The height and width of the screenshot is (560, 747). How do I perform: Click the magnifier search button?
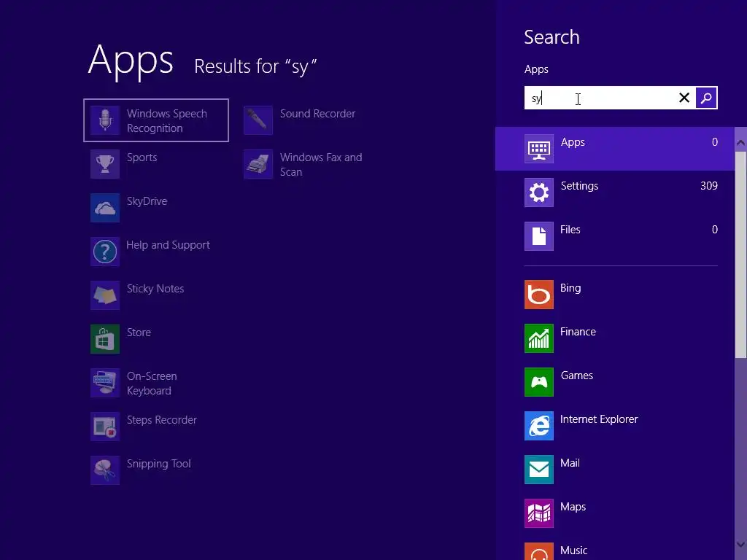pos(706,98)
